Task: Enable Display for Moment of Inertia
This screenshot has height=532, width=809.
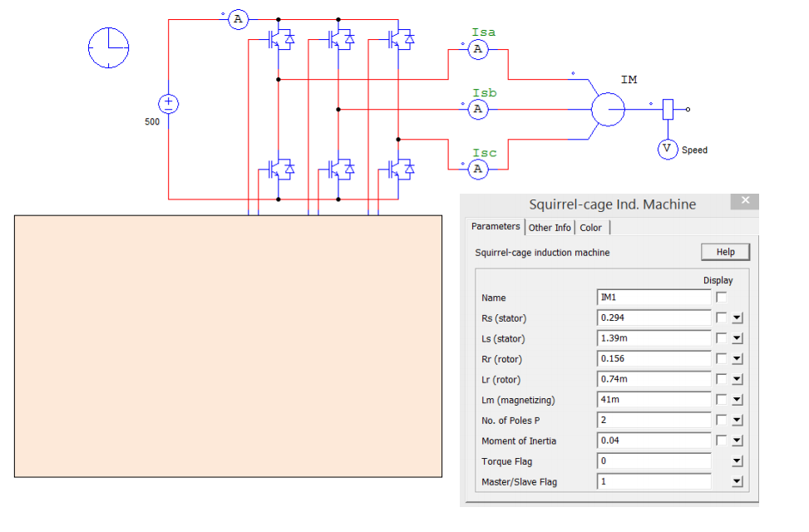Action: point(722,441)
